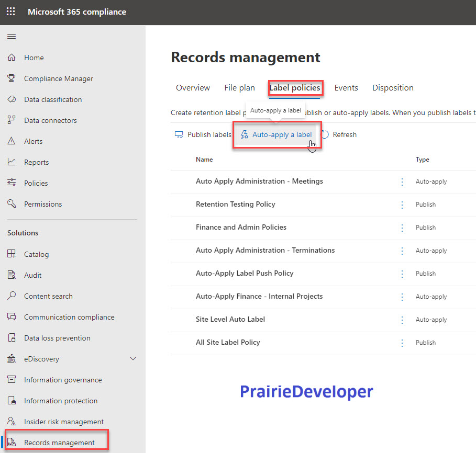The height and width of the screenshot is (453, 476).
Task: Open more options for Site Level Auto Label
Action: (x=402, y=320)
